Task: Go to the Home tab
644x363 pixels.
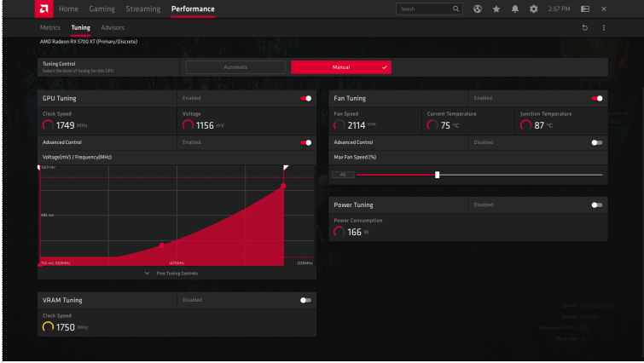Action: 68,9
